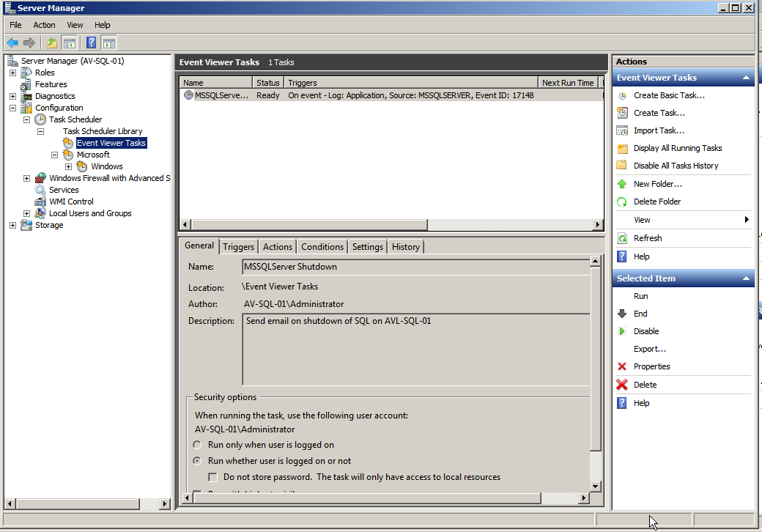Click Run under Selected Item
This screenshot has height=532, width=762.
[x=640, y=296]
